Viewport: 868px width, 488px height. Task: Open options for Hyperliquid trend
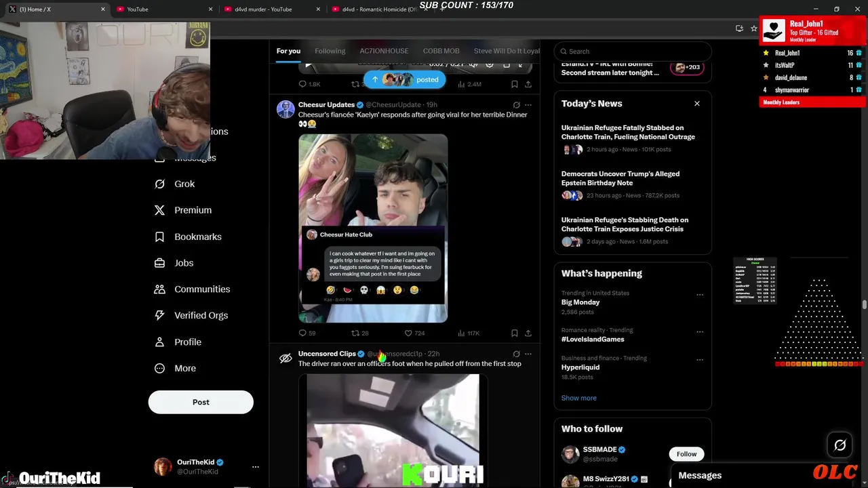coord(700,360)
